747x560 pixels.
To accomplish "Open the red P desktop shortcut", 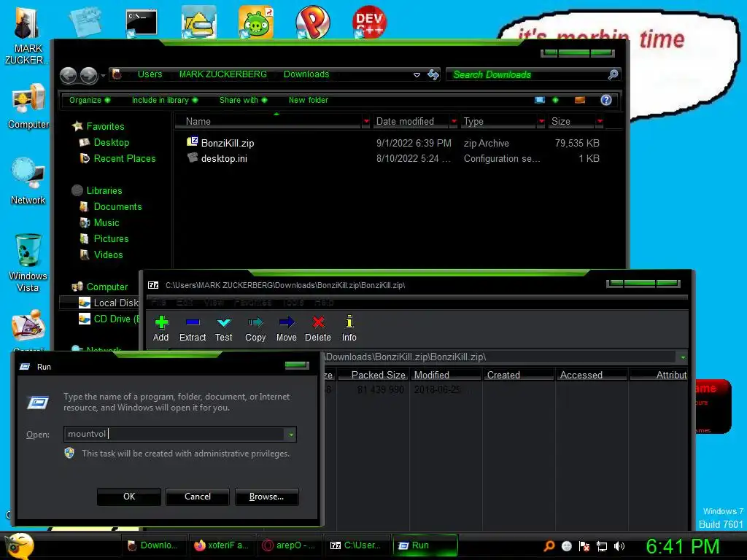I will pyautogui.click(x=312, y=22).
